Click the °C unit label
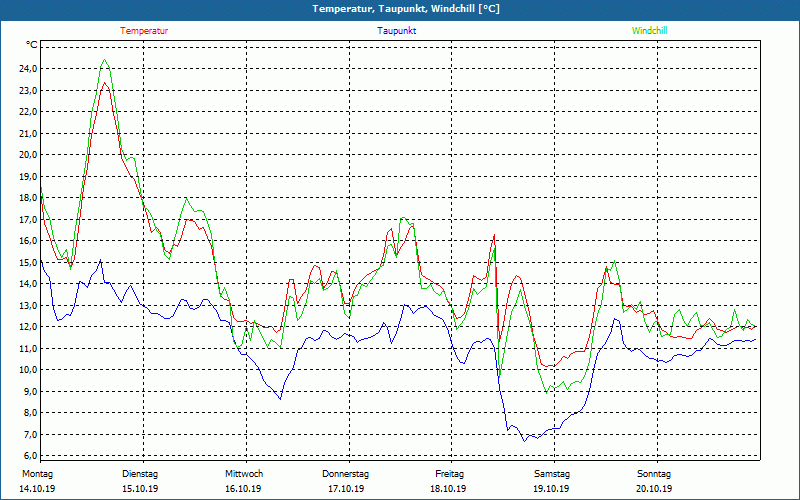Screen dimensions: 800x500 click(32, 45)
